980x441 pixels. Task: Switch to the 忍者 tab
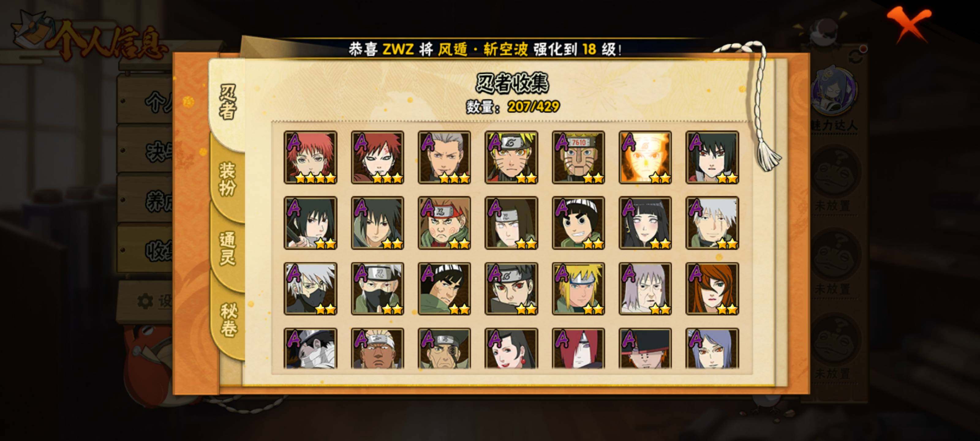228,102
